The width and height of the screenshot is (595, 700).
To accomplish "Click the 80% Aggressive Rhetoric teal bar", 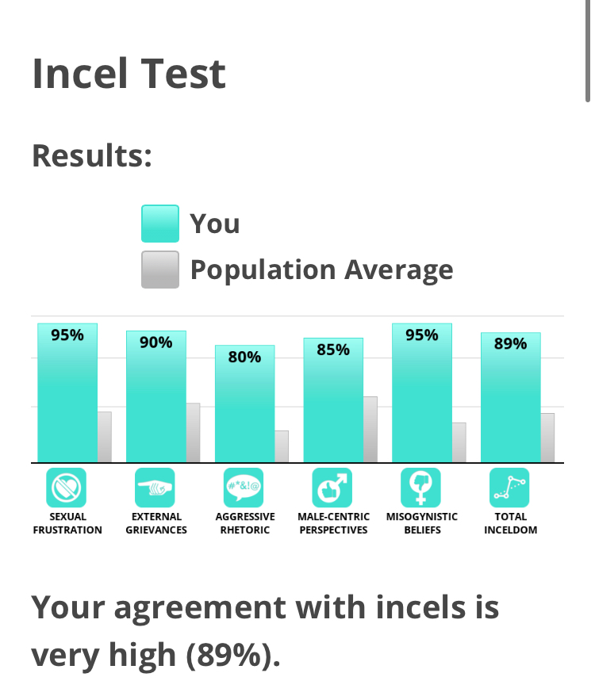I will [x=245, y=404].
